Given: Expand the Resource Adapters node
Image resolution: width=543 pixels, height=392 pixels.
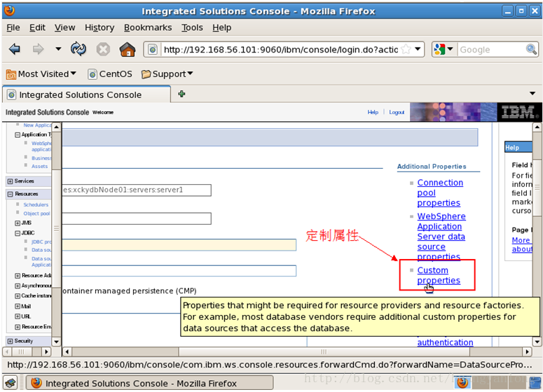Looking at the screenshot, I should [x=18, y=276].
